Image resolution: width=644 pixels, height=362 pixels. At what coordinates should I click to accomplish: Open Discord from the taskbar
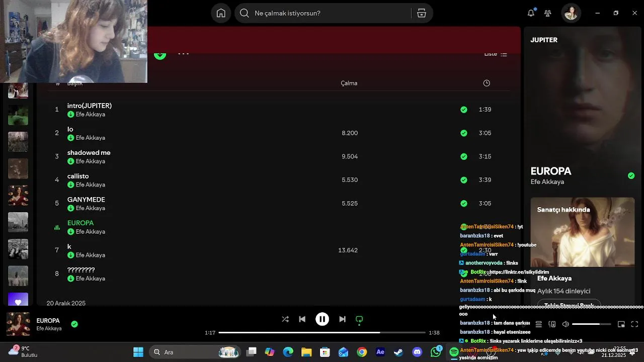point(417,352)
